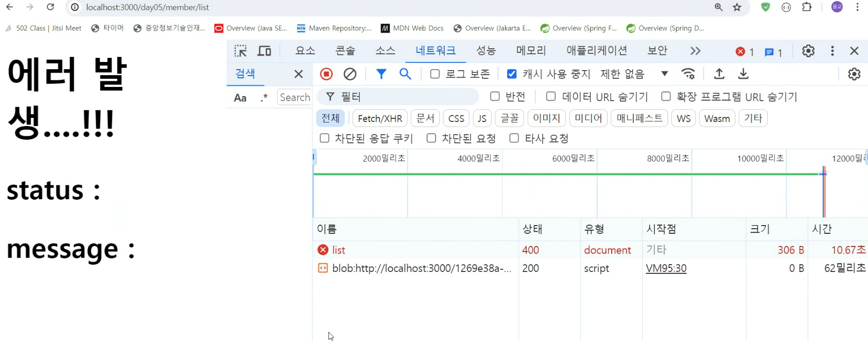Open network conditions Wi-Fi icon
This screenshot has width=868, height=341.
click(x=688, y=74)
